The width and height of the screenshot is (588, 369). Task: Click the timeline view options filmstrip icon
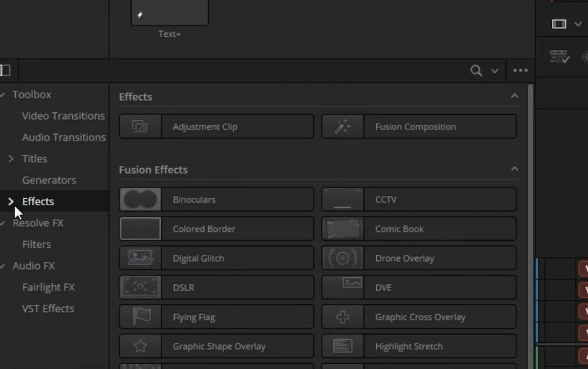559,24
